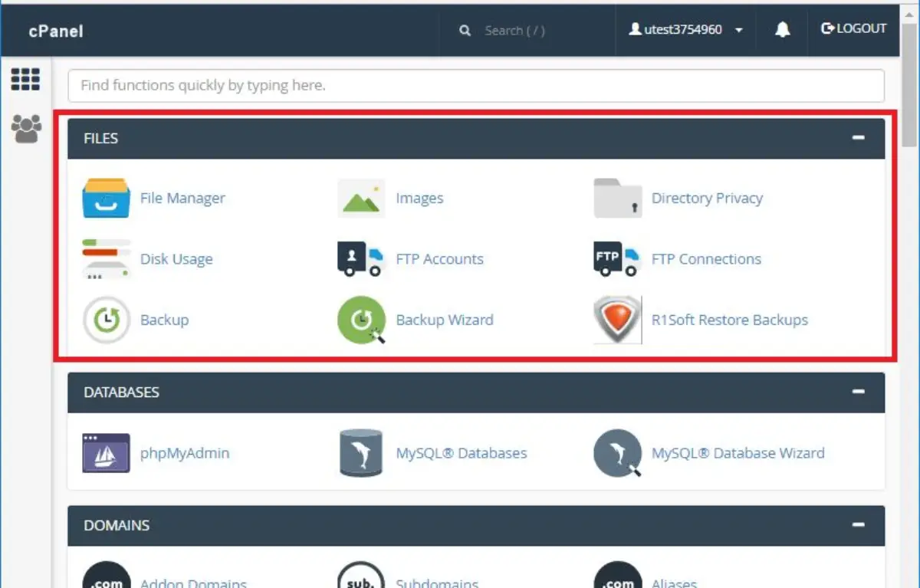The image size is (920, 588).
Task: Click the Find functions quickly input box
Action: click(476, 86)
